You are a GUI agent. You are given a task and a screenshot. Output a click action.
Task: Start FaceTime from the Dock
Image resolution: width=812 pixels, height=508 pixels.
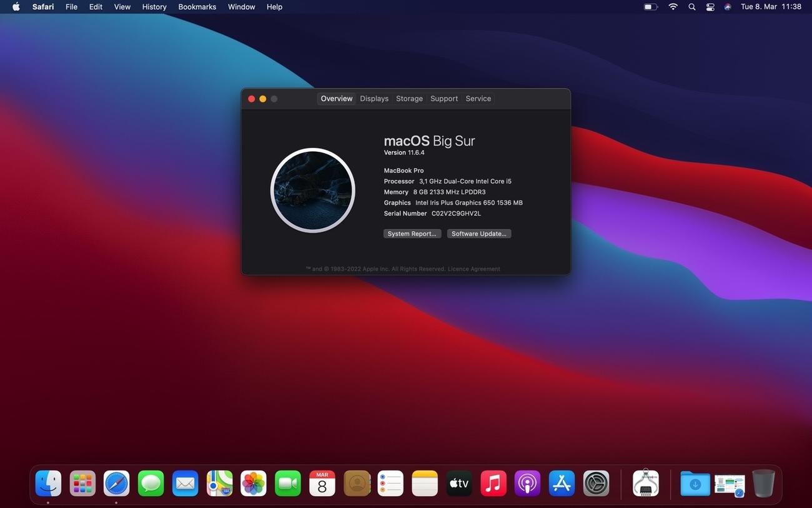click(x=287, y=484)
